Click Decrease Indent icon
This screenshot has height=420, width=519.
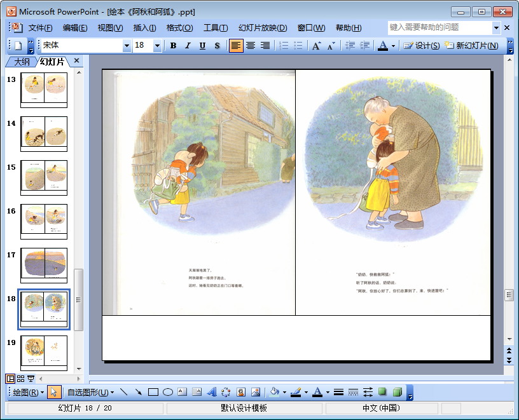tap(350, 46)
